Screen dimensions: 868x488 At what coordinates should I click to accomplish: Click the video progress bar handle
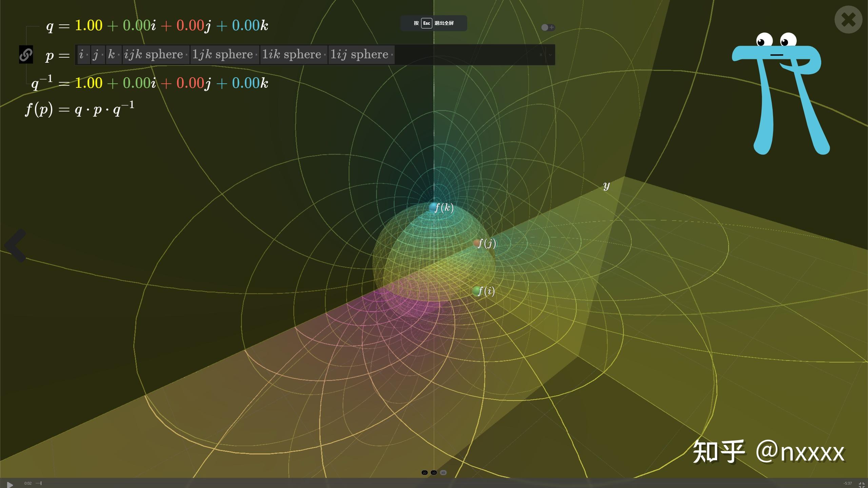[x=41, y=483]
